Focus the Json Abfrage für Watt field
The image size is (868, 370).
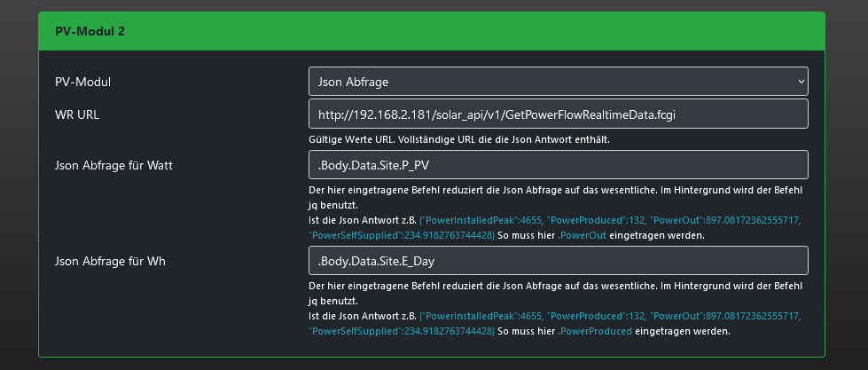(x=559, y=165)
